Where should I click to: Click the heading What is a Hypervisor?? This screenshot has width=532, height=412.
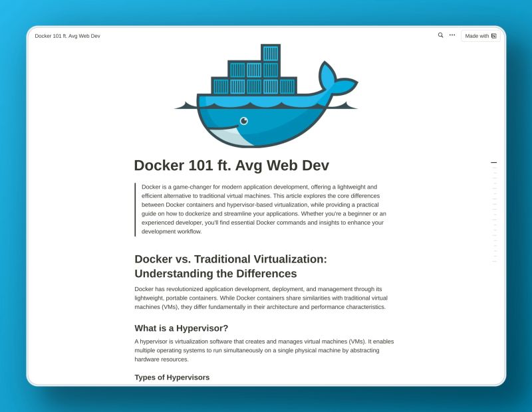point(181,328)
